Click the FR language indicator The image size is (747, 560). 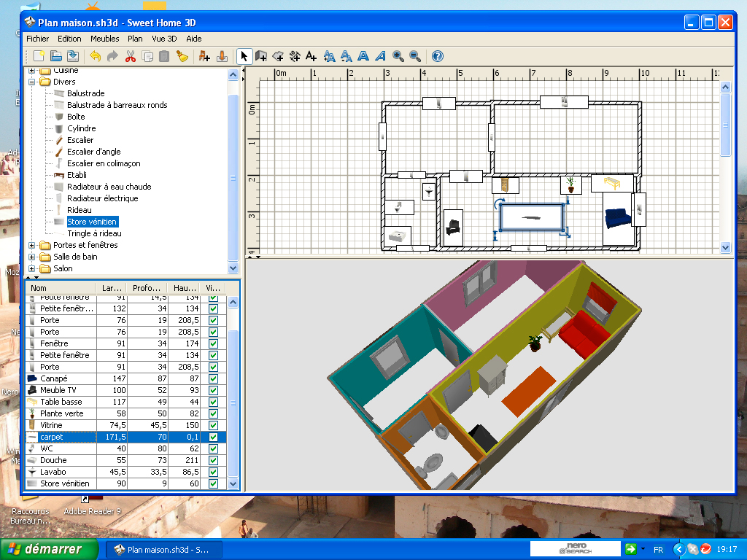(659, 550)
